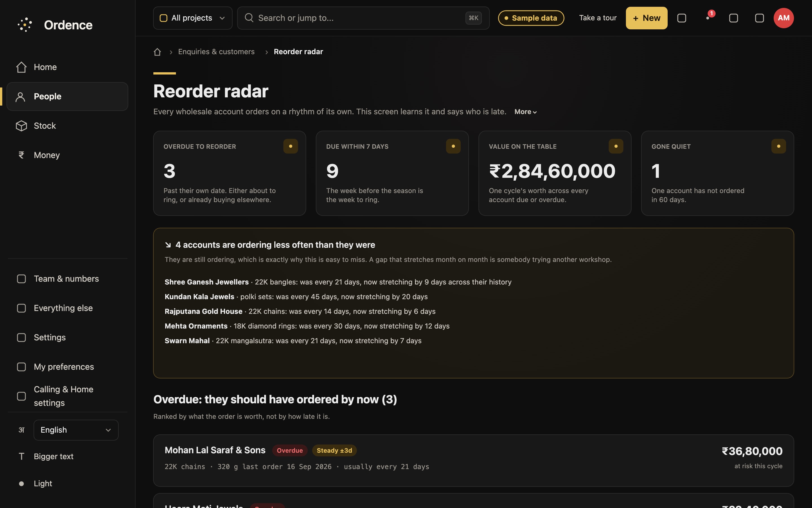Click the + New button

(x=646, y=18)
